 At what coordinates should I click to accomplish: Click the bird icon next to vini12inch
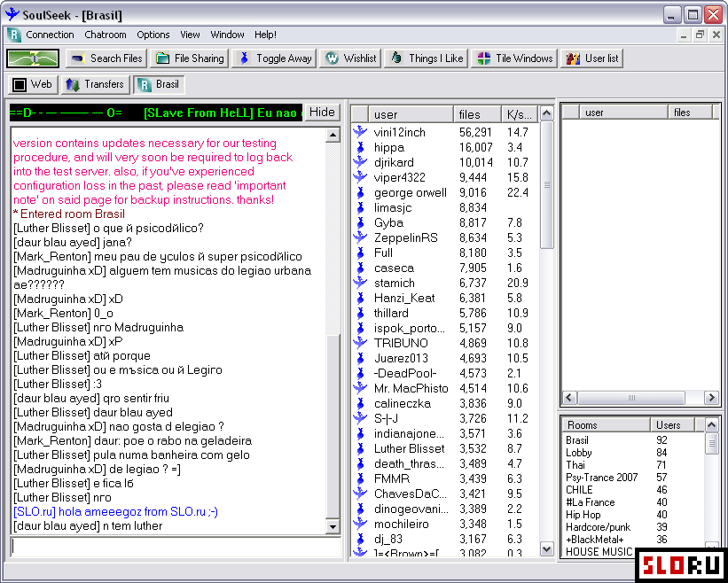click(360, 132)
